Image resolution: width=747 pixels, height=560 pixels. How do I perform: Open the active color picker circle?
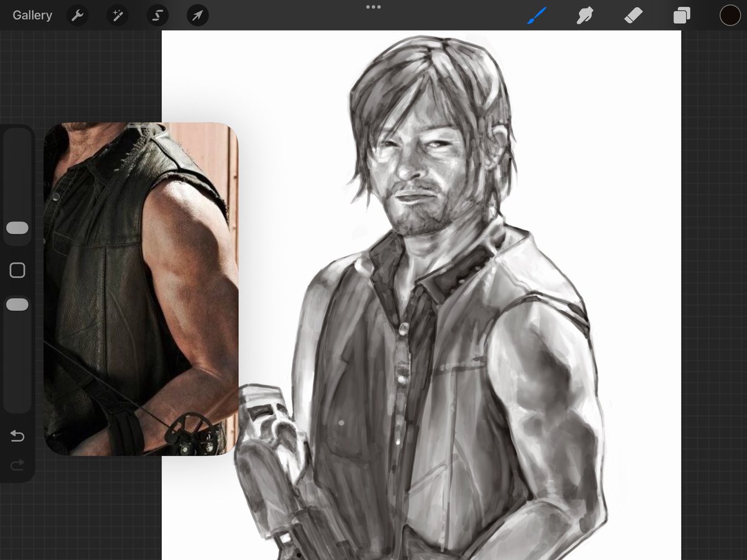coord(730,16)
